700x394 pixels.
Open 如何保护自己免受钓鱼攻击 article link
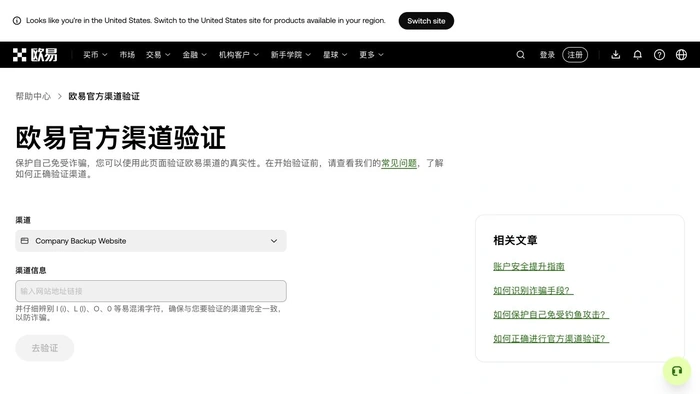pyautogui.click(x=551, y=315)
